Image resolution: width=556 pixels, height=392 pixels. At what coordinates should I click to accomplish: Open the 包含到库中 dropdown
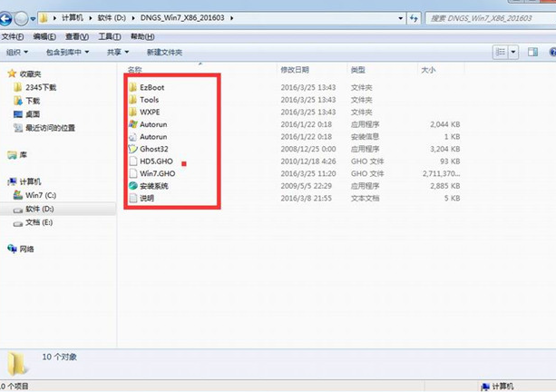tap(67, 53)
